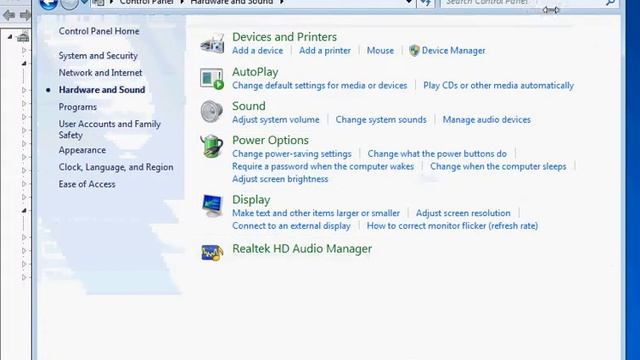This screenshot has width=640, height=360.
Task: Open Appearance category in sidebar
Action: [x=82, y=150]
